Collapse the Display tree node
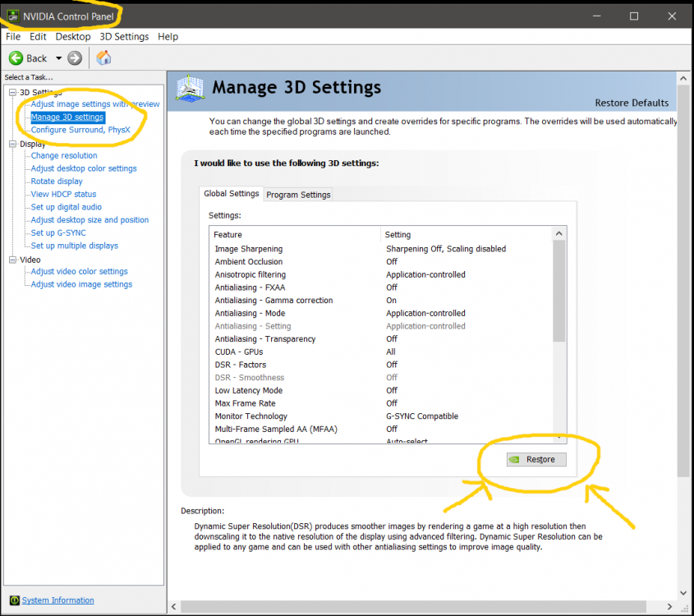This screenshot has height=616, width=694. (12, 144)
